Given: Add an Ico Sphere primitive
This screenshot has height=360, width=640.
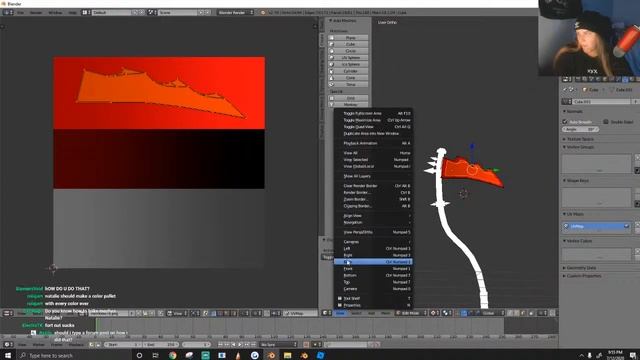Looking at the screenshot, I should pos(349,64).
